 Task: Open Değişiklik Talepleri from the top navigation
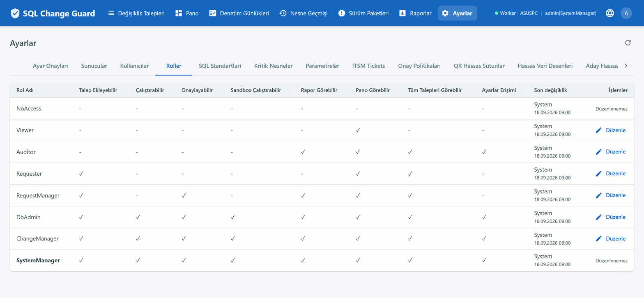click(136, 13)
